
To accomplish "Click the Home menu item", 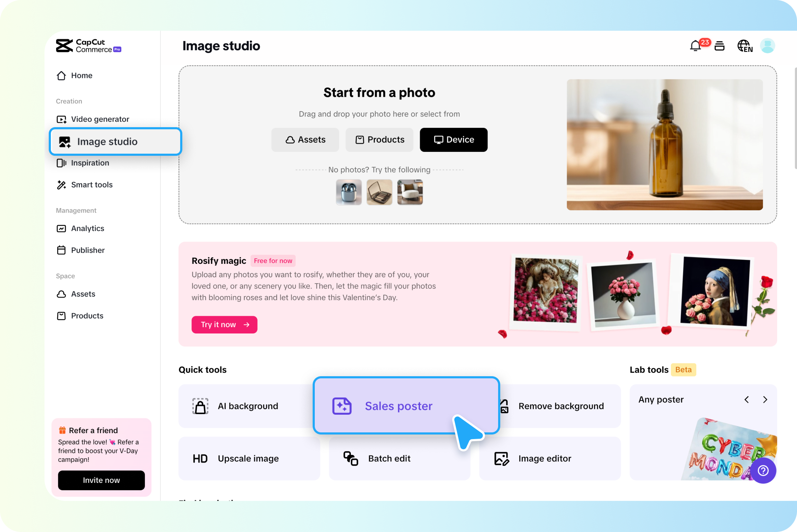I will pos(81,75).
